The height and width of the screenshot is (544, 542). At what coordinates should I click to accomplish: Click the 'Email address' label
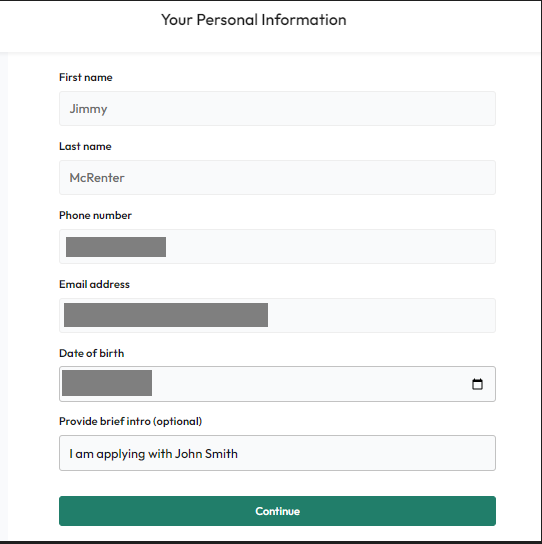point(94,284)
